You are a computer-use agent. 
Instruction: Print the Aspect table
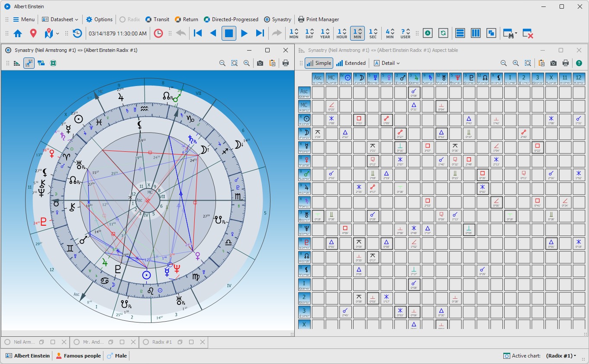point(566,63)
